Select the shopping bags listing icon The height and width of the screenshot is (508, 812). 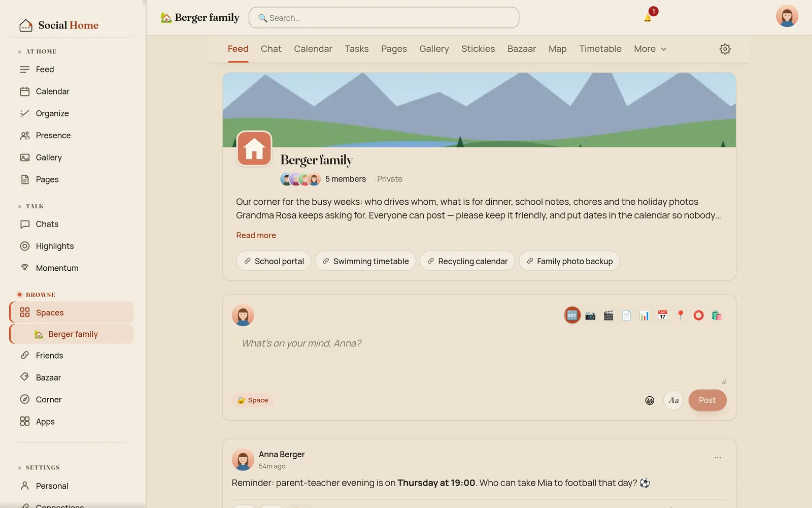pyautogui.click(x=717, y=315)
